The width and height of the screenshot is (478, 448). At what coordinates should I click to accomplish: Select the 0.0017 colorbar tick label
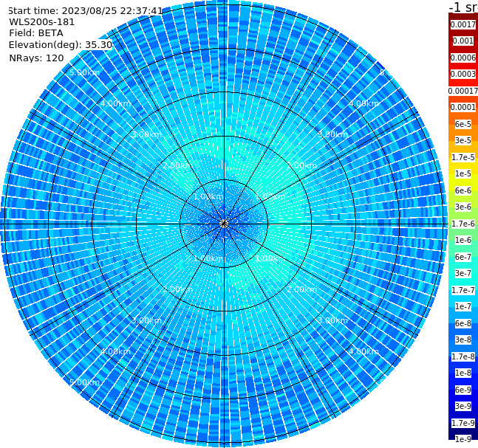pos(463,24)
